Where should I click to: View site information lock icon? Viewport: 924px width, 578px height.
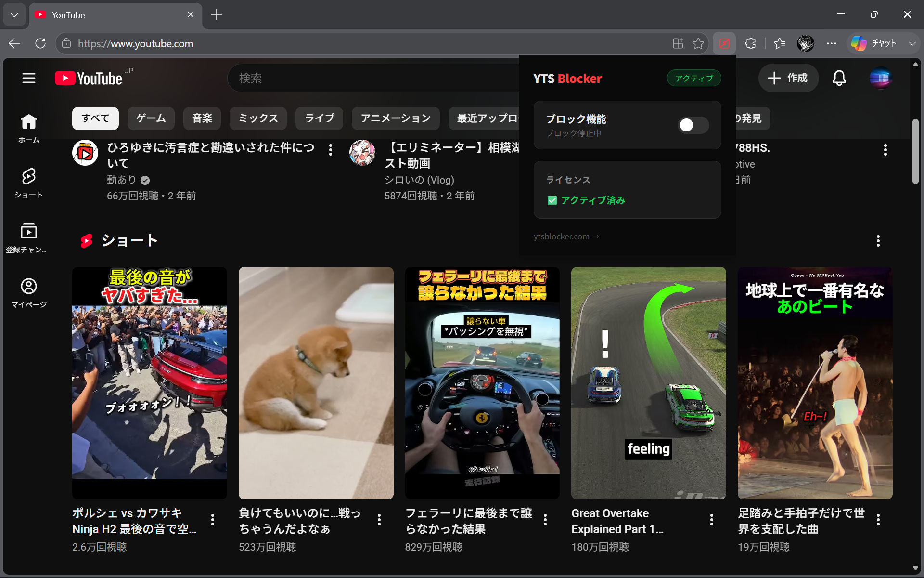point(66,43)
